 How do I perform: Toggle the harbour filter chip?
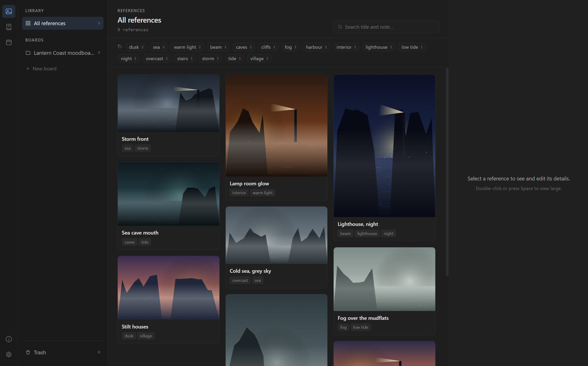pos(316,47)
